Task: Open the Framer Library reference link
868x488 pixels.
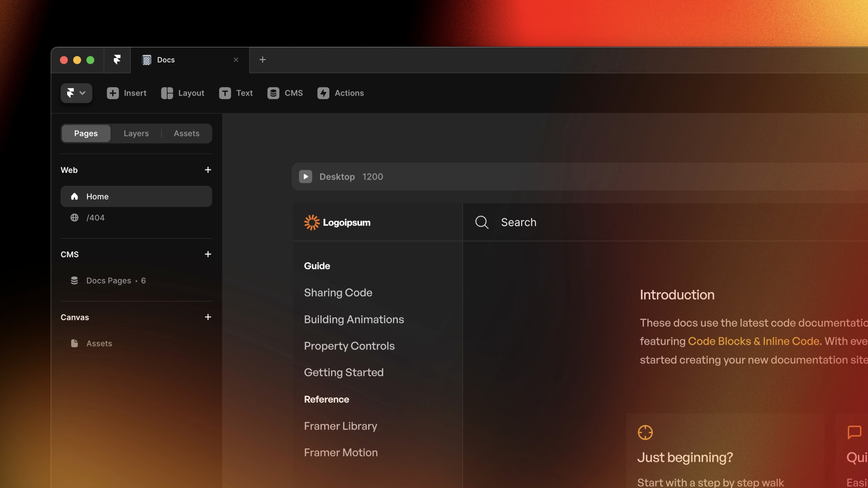Action: point(340,426)
